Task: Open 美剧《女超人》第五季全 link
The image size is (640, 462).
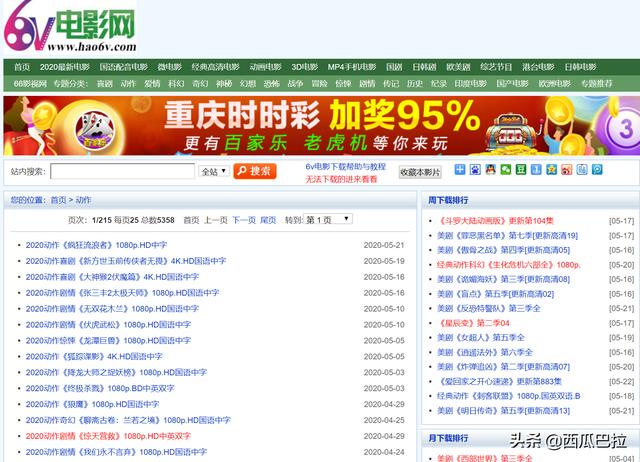Action: (481, 338)
